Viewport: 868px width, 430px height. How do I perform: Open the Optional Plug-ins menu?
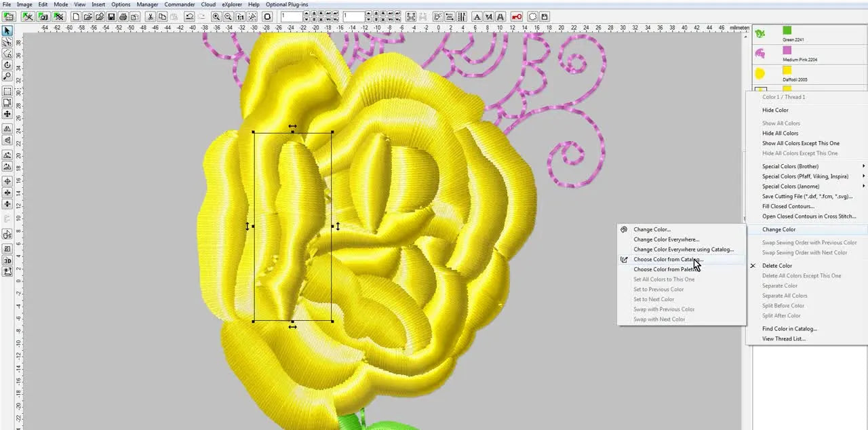coord(286,4)
